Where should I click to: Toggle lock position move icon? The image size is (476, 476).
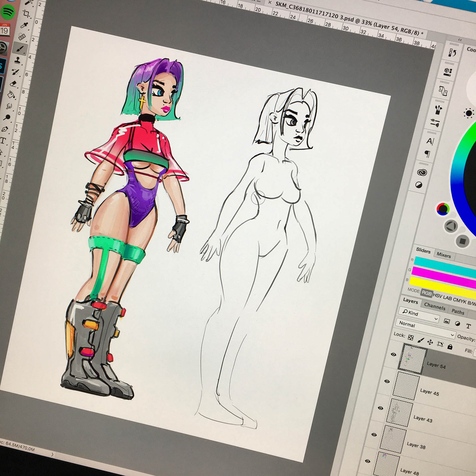430,342
